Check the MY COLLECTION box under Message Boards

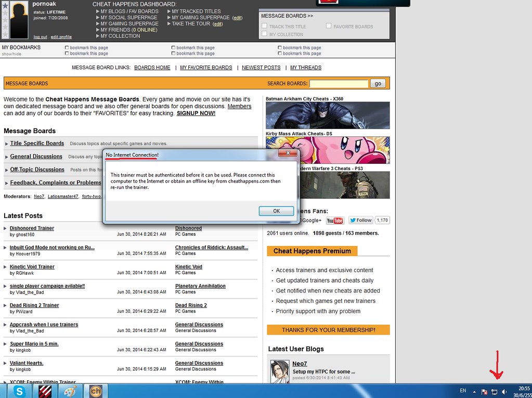coord(264,34)
